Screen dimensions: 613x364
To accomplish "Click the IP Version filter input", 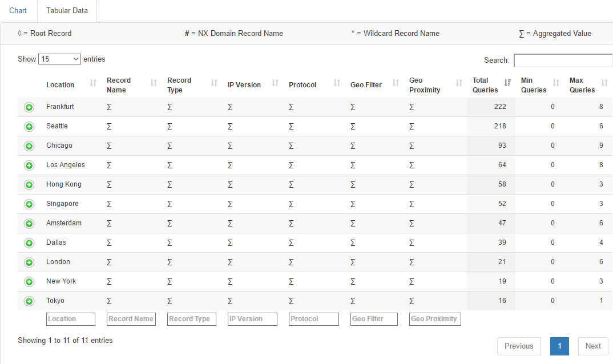I will click(x=252, y=319).
